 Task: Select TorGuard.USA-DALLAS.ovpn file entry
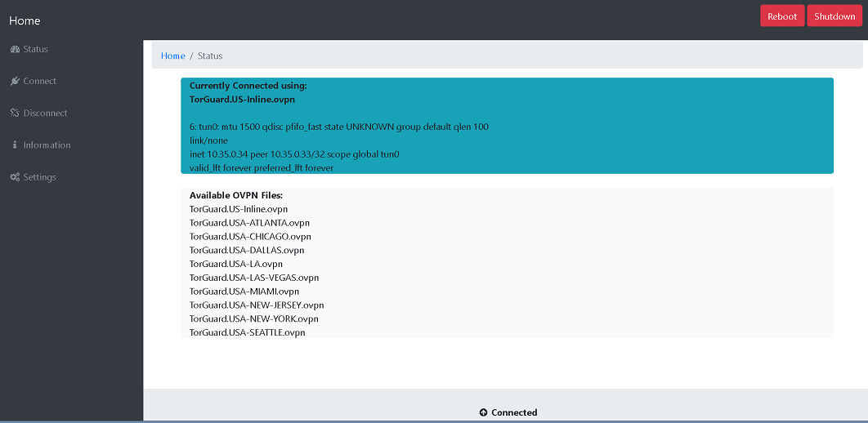click(x=247, y=251)
